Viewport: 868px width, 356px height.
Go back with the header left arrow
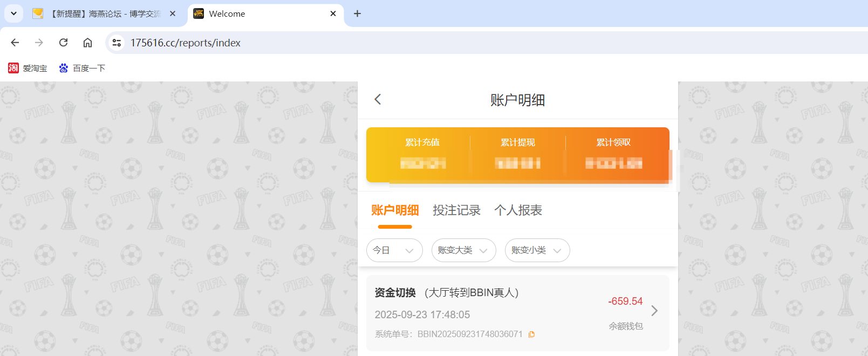click(378, 99)
